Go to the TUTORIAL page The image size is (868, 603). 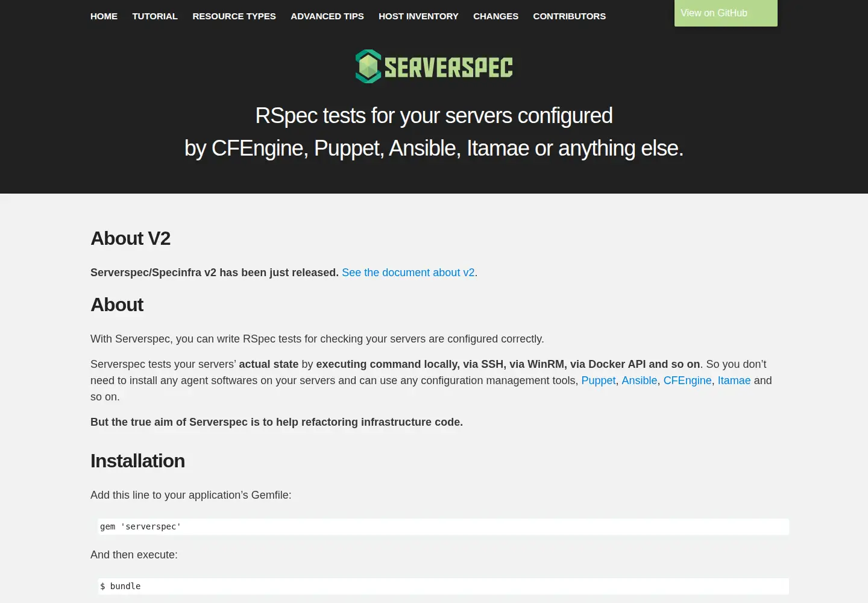pos(155,16)
